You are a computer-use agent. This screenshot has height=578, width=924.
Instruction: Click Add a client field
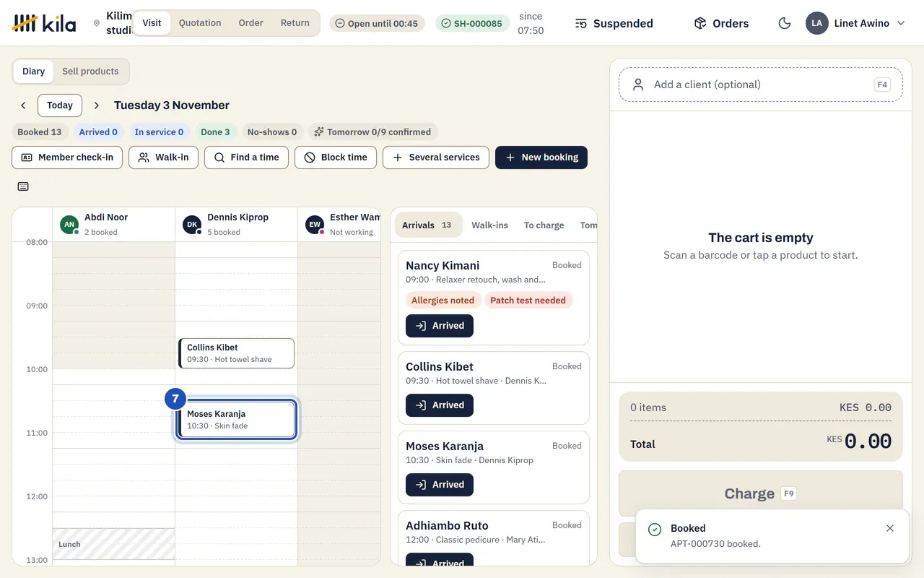(x=760, y=85)
